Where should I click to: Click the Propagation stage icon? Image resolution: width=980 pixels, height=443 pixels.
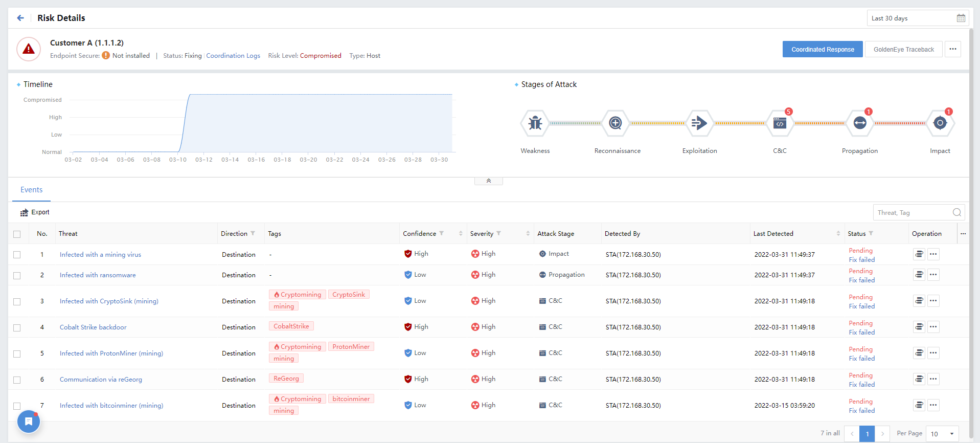click(860, 123)
